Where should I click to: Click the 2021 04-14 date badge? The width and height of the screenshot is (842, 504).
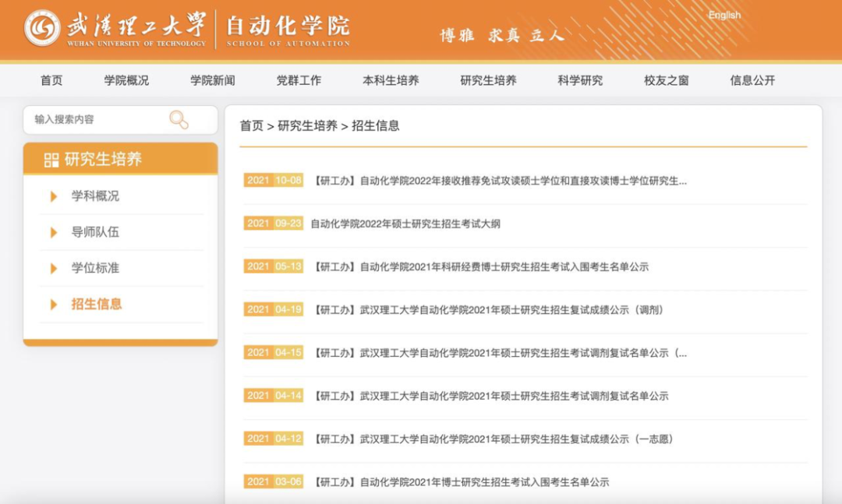coord(274,396)
